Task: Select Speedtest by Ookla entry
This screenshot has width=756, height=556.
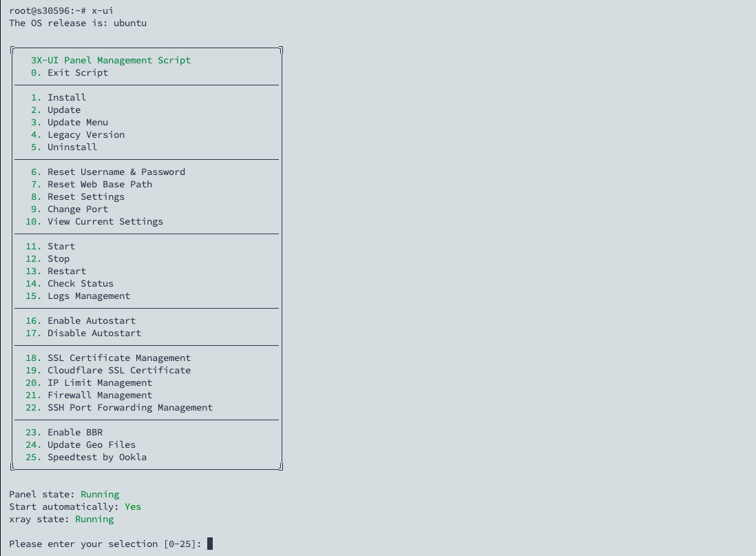Action: point(96,457)
